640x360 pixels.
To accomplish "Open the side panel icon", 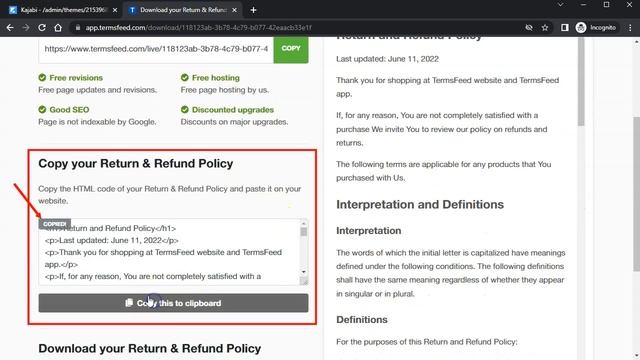I will tap(564, 28).
